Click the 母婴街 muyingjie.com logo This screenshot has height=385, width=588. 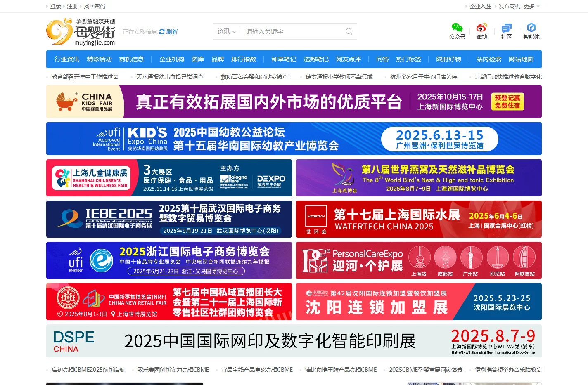pos(81,32)
